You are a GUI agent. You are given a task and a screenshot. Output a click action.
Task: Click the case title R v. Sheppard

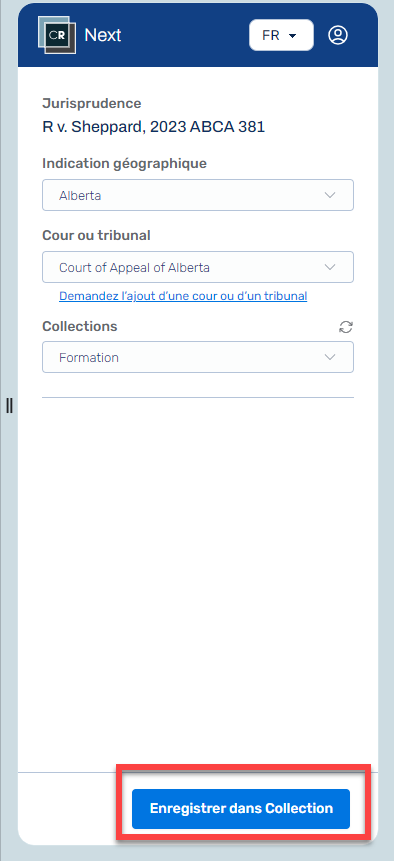tap(154, 127)
